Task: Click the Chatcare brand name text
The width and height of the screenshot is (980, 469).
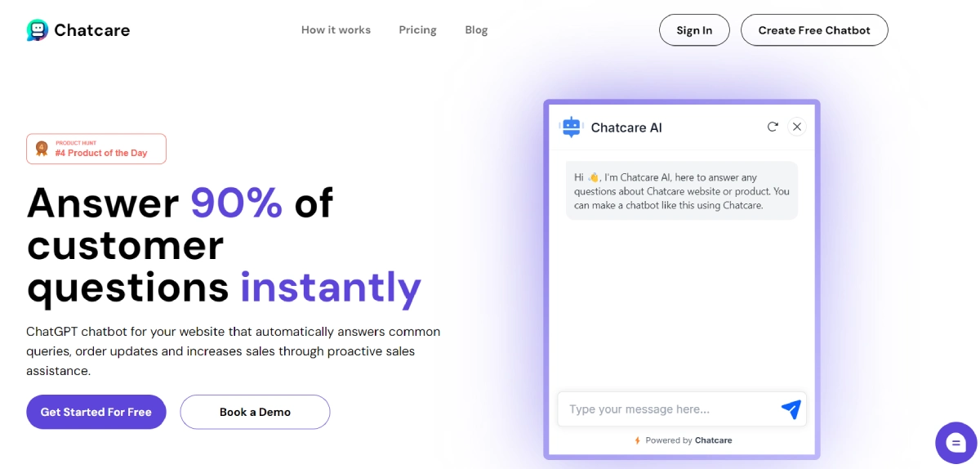Action: pyautogui.click(x=91, y=30)
